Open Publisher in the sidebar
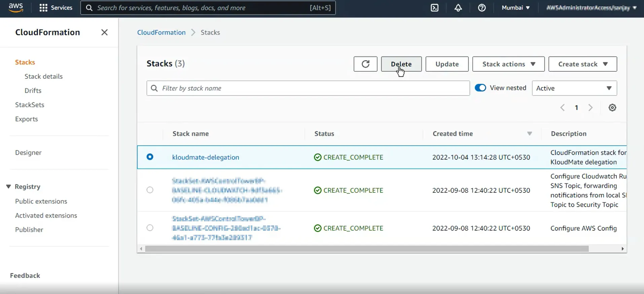This screenshot has width=644, height=294. point(29,230)
